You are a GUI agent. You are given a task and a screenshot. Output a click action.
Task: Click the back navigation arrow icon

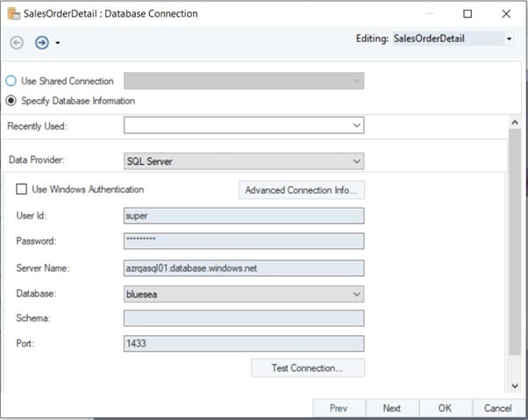tap(17, 43)
